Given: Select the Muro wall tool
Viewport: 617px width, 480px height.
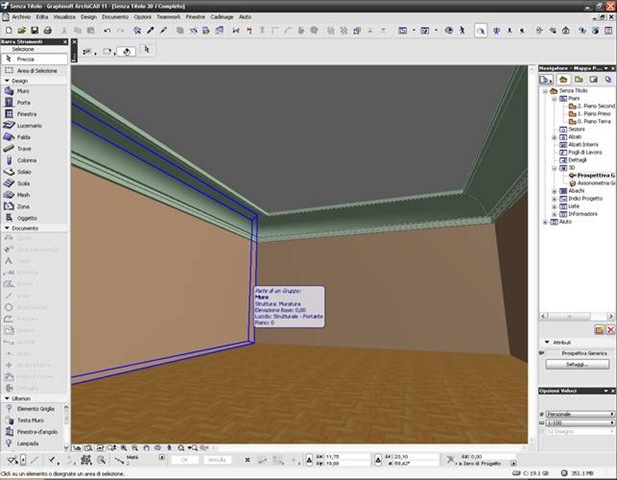Looking at the screenshot, I should [23, 91].
